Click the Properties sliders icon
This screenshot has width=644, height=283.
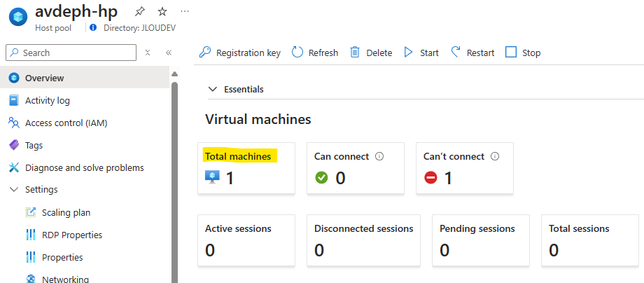click(x=31, y=257)
